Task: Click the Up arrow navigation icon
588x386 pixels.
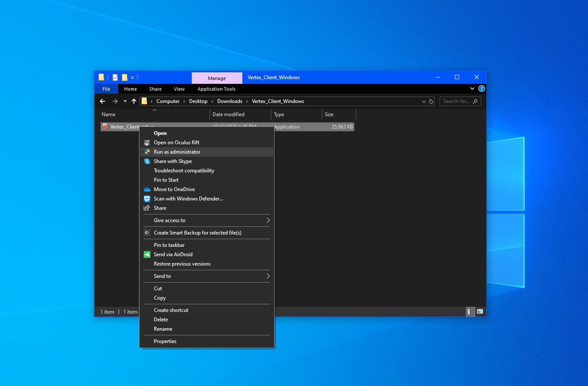Action: pos(134,101)
